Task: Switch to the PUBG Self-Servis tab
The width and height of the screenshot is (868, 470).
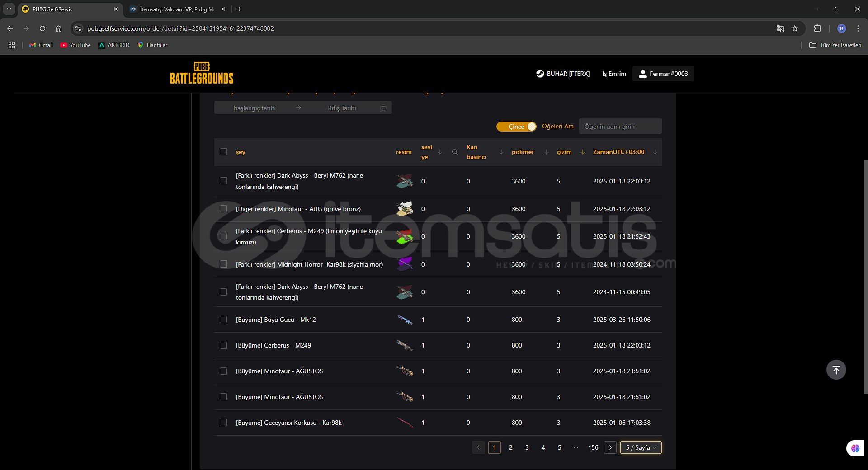Action: tap(70, 9)
